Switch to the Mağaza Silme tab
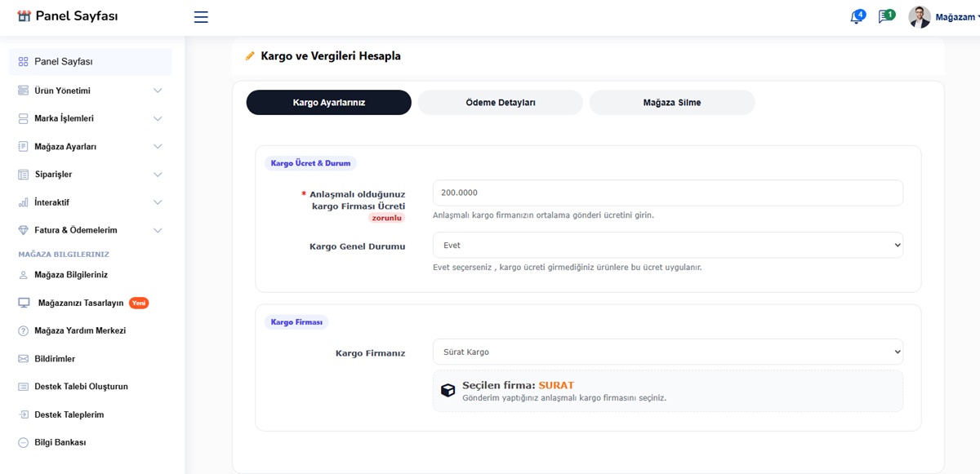The width and height of the screenshot is (980, 474). pyautogui.click(x=671, y=103)
